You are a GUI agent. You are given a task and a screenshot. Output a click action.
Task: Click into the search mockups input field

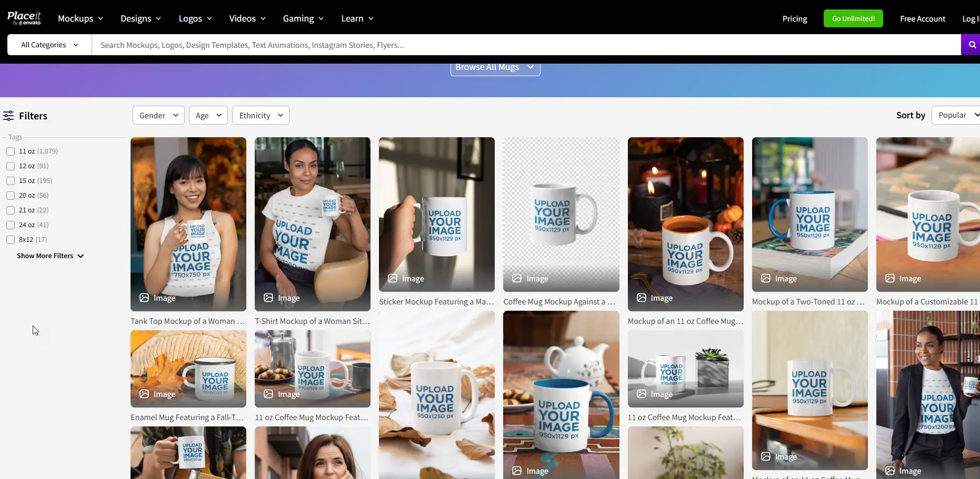point(526,45)
